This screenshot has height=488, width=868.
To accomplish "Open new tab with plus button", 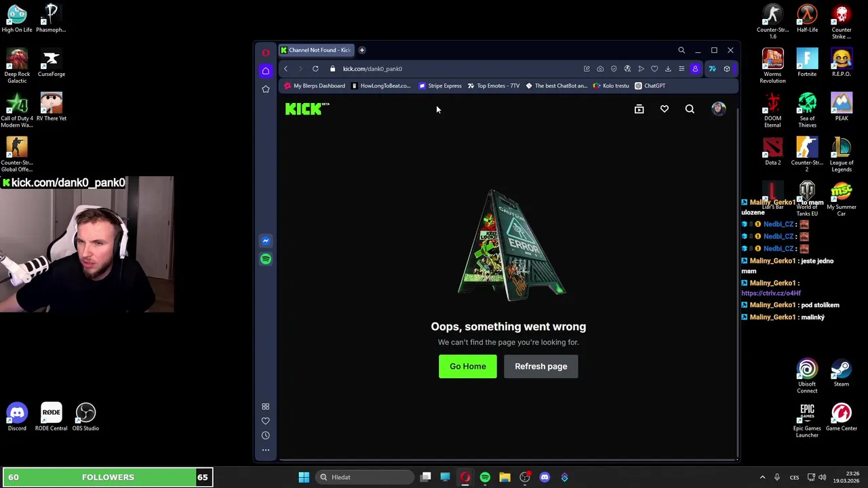I will [362, 49].
